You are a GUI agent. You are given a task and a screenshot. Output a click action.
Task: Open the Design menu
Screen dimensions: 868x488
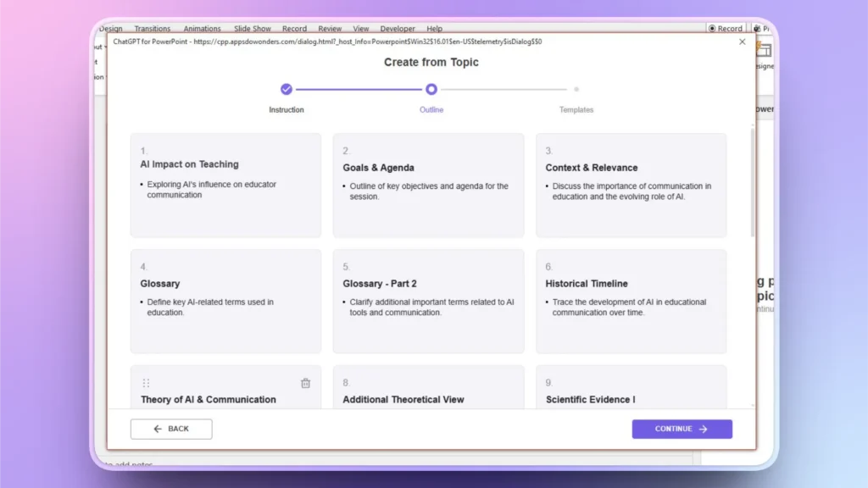(111, 28)
